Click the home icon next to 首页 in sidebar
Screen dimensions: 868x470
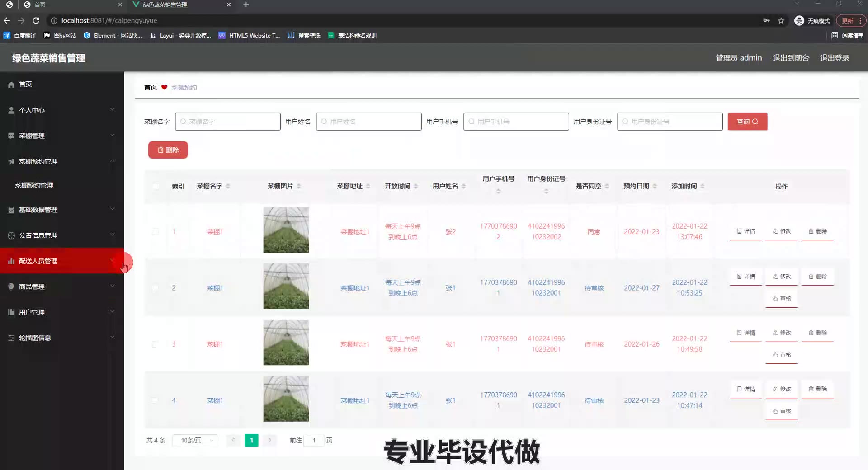(x=11, y=85)
